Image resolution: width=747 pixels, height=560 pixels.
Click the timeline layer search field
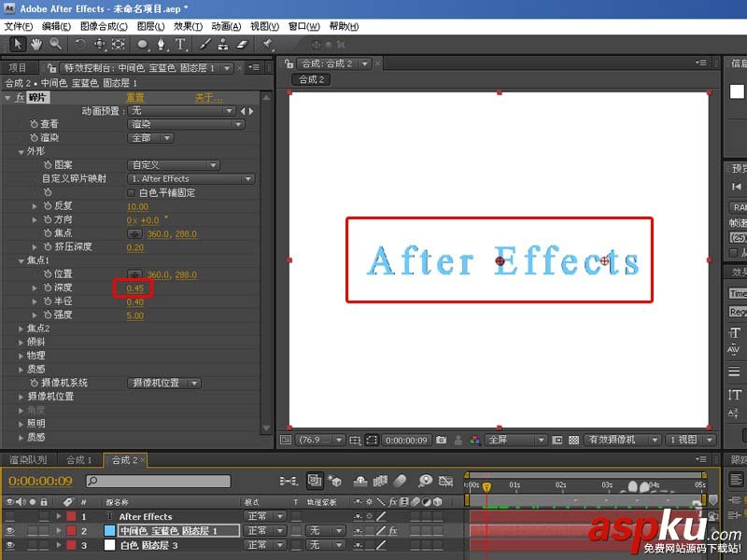coord(158,481)
